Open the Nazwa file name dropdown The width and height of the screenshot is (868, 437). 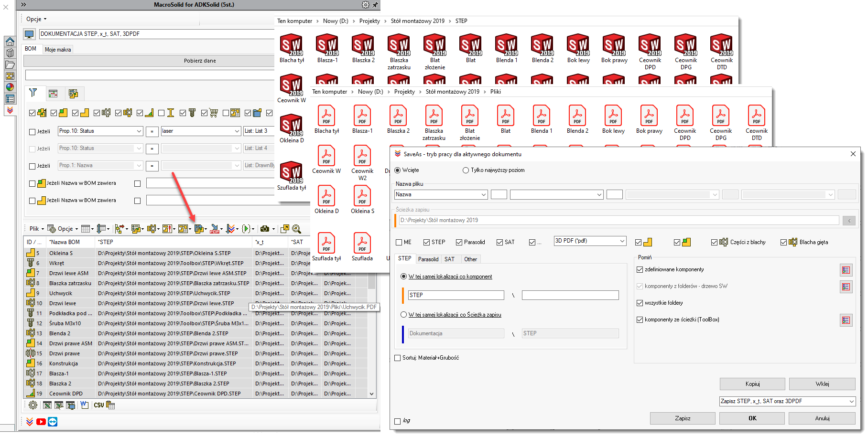coord(441,194)
